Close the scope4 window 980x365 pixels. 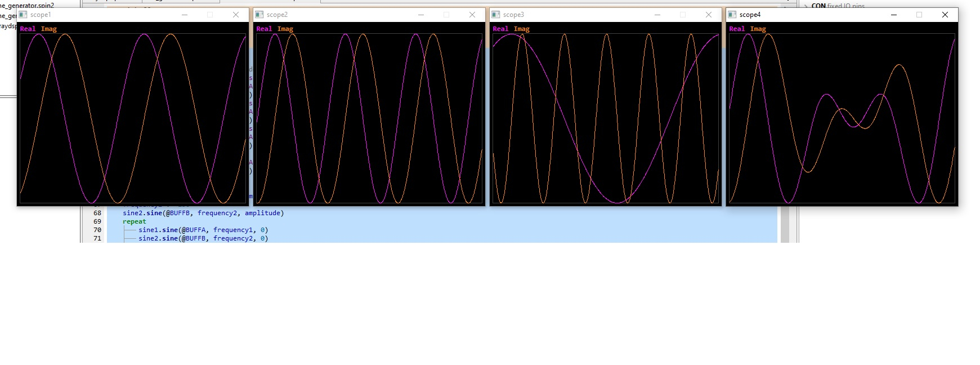[x=945, y=15]
